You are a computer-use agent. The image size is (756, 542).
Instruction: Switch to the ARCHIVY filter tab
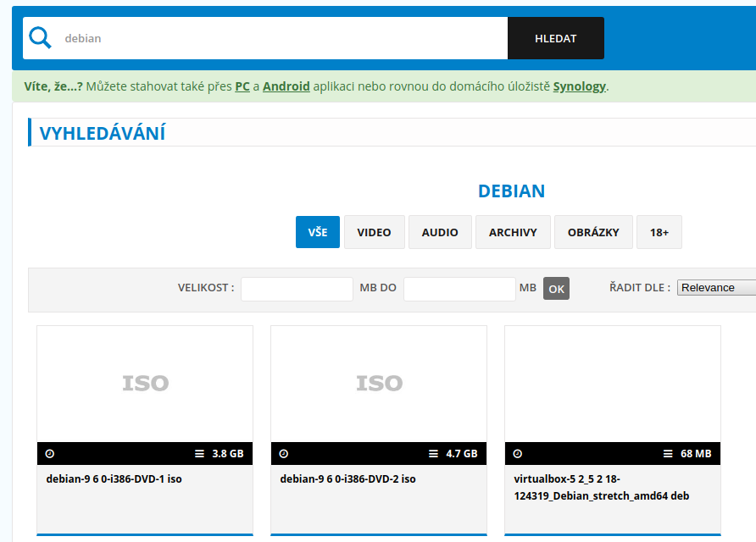(513, 232)
